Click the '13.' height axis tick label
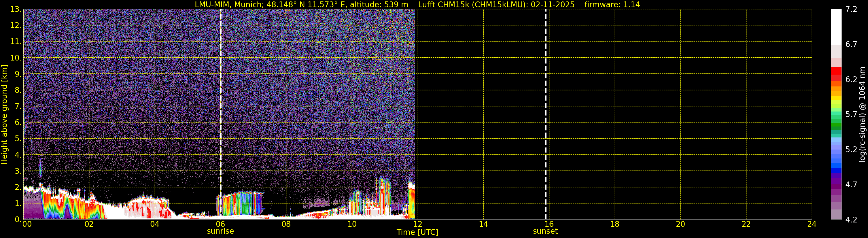Image resolution: width=868 pixels, height=238 pixels. click(16, 10)
